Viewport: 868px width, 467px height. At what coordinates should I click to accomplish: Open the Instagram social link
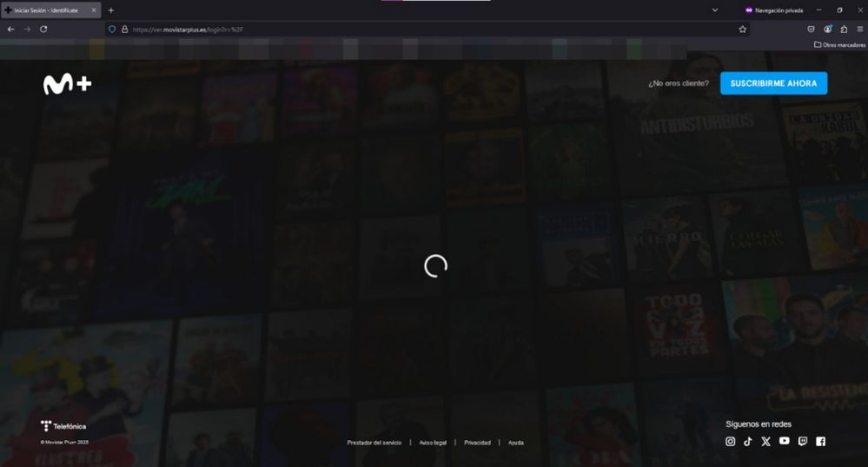coord(730,442)
